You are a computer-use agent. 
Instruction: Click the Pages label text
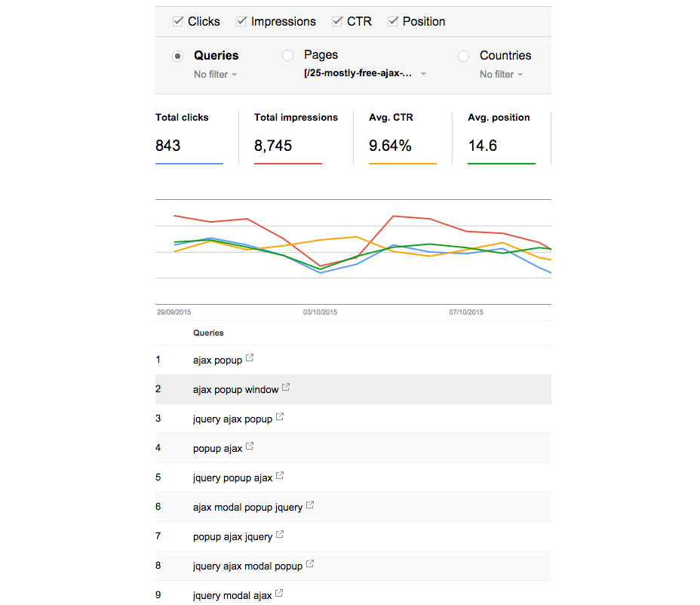click(321, 55)
